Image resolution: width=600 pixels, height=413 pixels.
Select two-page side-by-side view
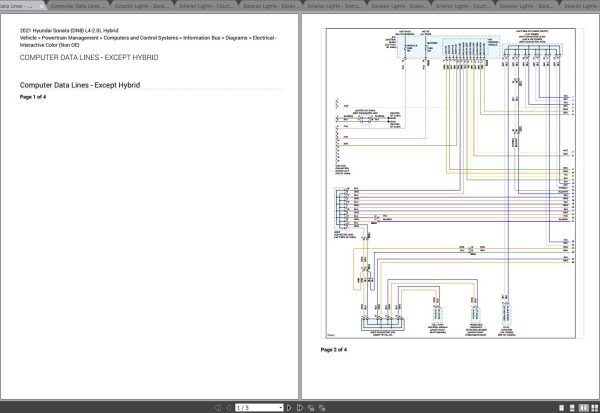click(584, 408)
